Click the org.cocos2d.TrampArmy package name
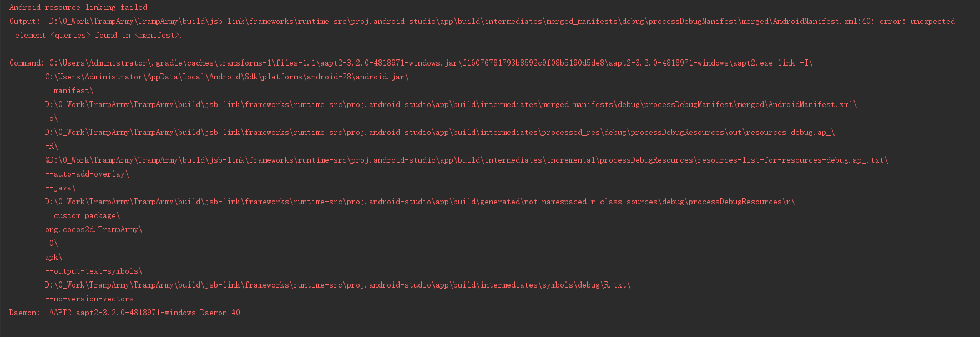980x337 pixels. (93, 230)
